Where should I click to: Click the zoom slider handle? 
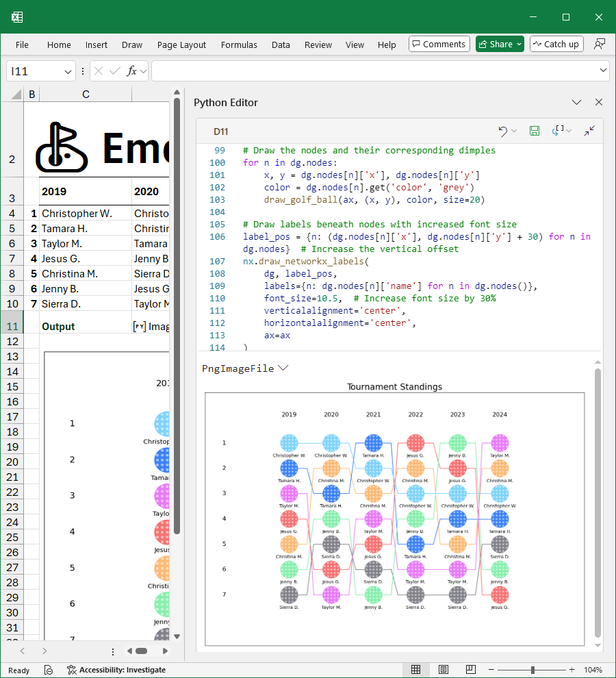[x=532, y=670]
